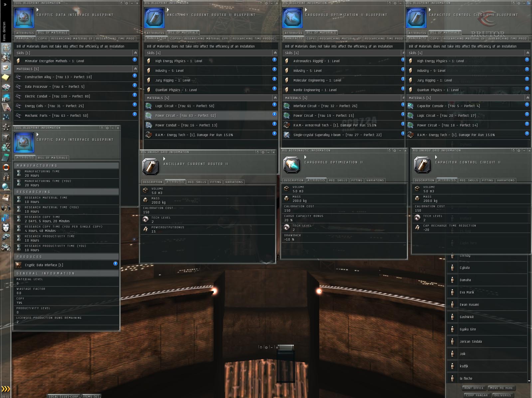Open Description tab for Capacitor Control Circuit II

point(424,180)
